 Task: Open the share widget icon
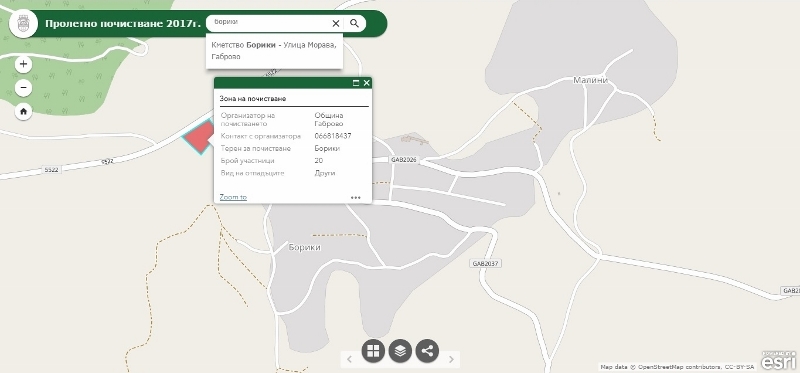tap(428, 351)
